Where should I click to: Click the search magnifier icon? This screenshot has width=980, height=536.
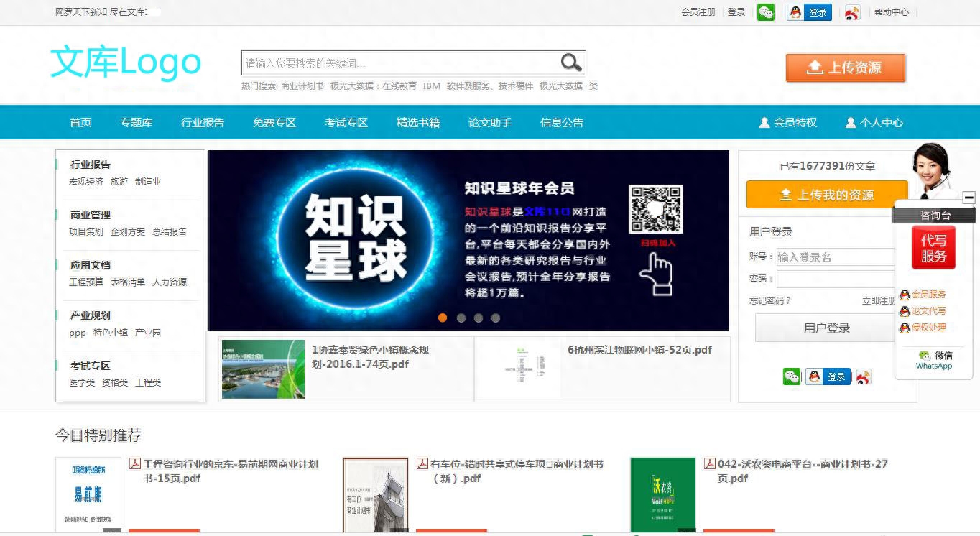(x=570, y=63)
